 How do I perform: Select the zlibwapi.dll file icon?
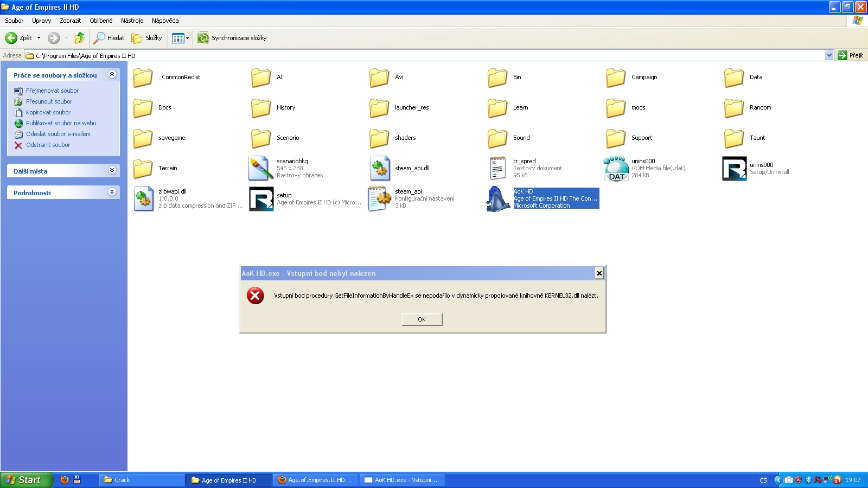(143, 198)
